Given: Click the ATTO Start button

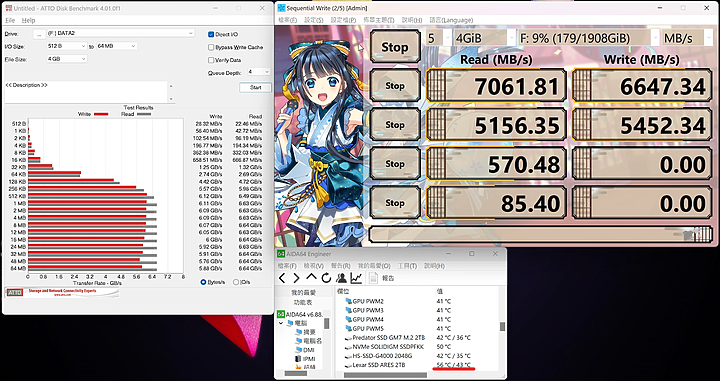Looking at the screenshot, I should tap(255, 87).
